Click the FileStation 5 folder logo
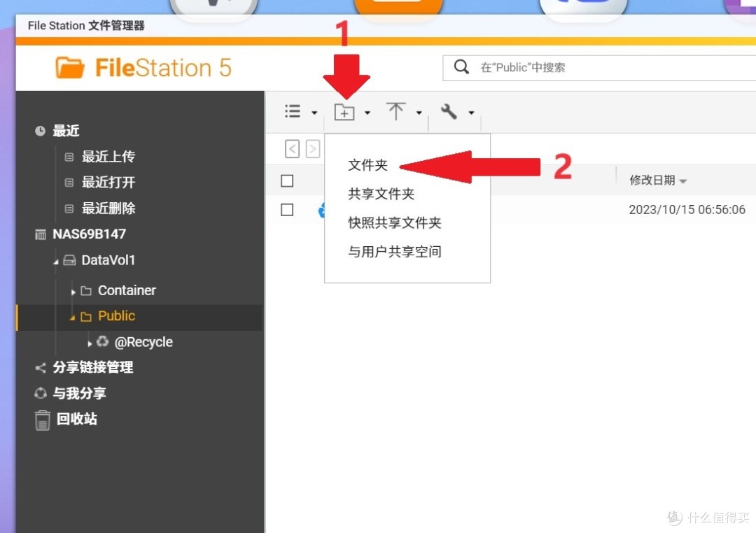The height and width of the screenshot is (533, 756). (x=70, y=67)
